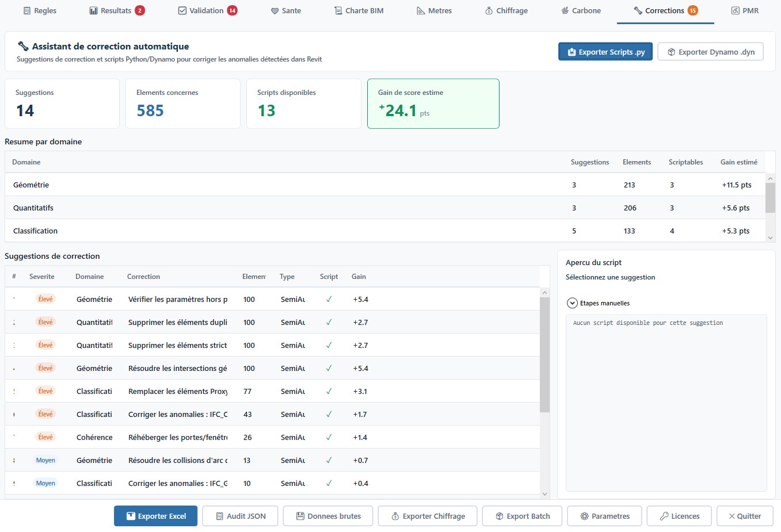Image resolution: width=781 pixels, height=532 pixels.
Task: Click the Elements concernes 585 card
Action: [x=183, y=104]
